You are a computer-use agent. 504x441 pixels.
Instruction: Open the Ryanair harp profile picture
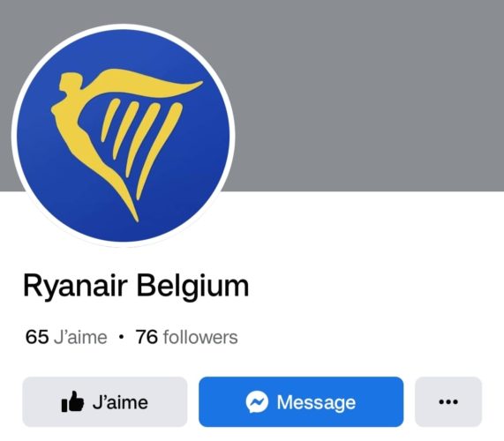coord(124,136)
